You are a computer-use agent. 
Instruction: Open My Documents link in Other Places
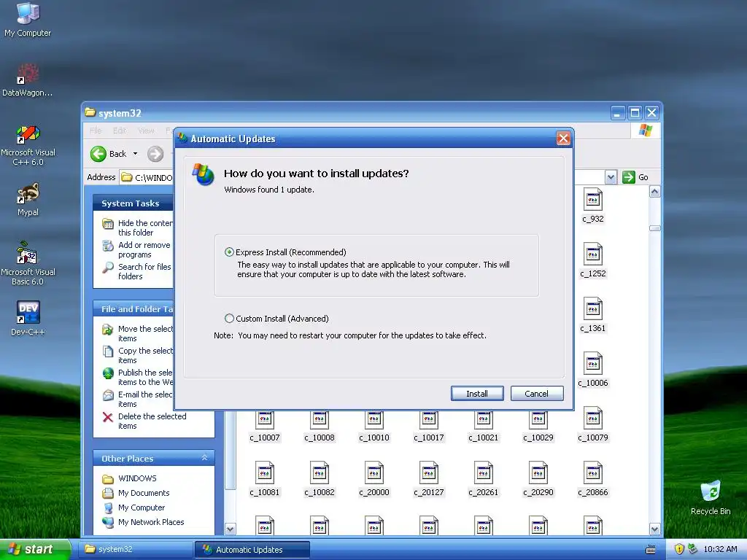click(x=136, y=493)
